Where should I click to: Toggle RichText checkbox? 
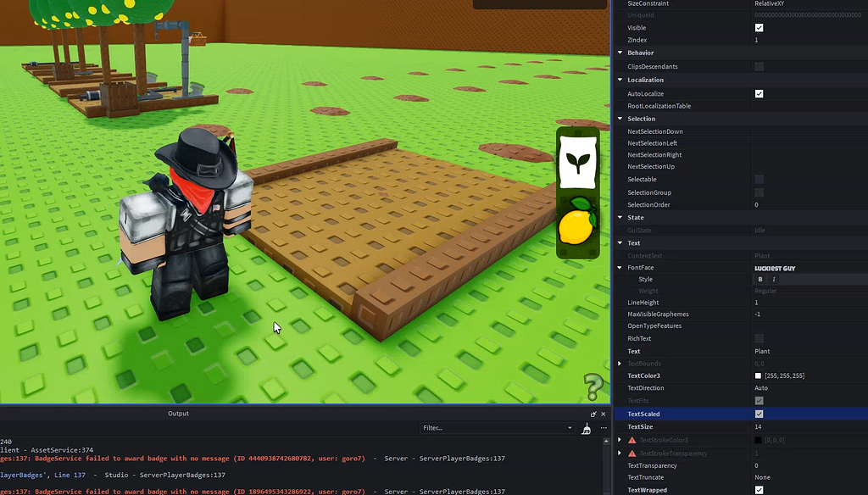759,339
